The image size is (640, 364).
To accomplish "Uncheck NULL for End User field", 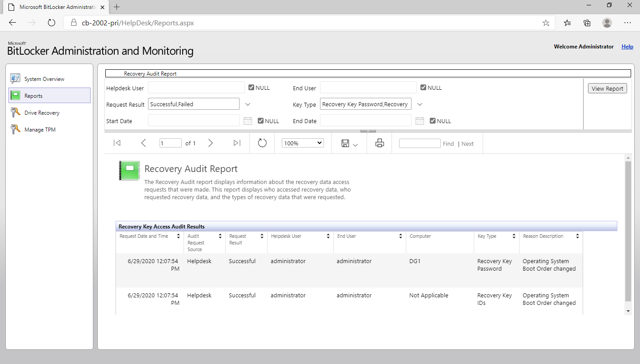I will [424, 88].
